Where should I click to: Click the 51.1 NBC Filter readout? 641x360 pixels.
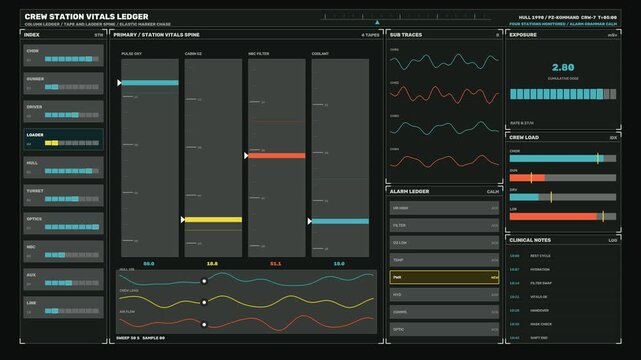[276, 264]
